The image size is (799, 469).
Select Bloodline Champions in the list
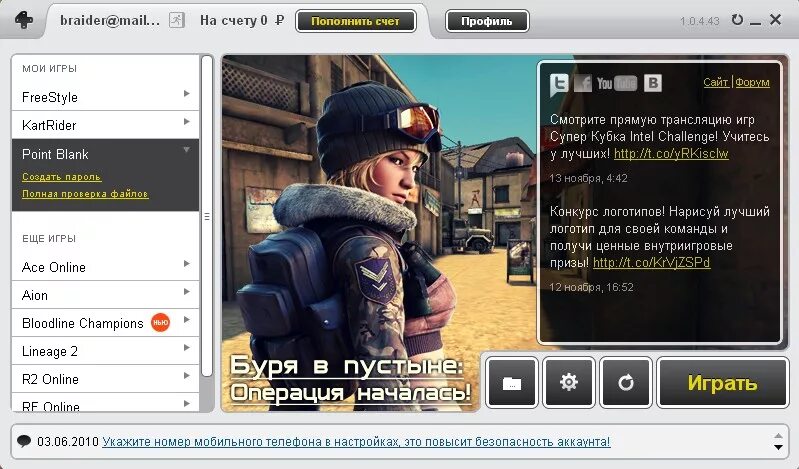[105, 323]
